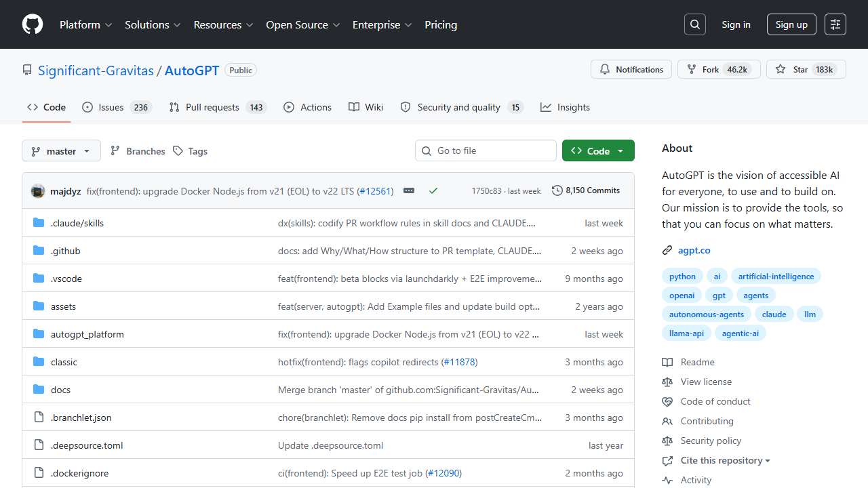This screenshot has width=868, height=488.
Task: Switch to the Insights tab
Action: 566,107
